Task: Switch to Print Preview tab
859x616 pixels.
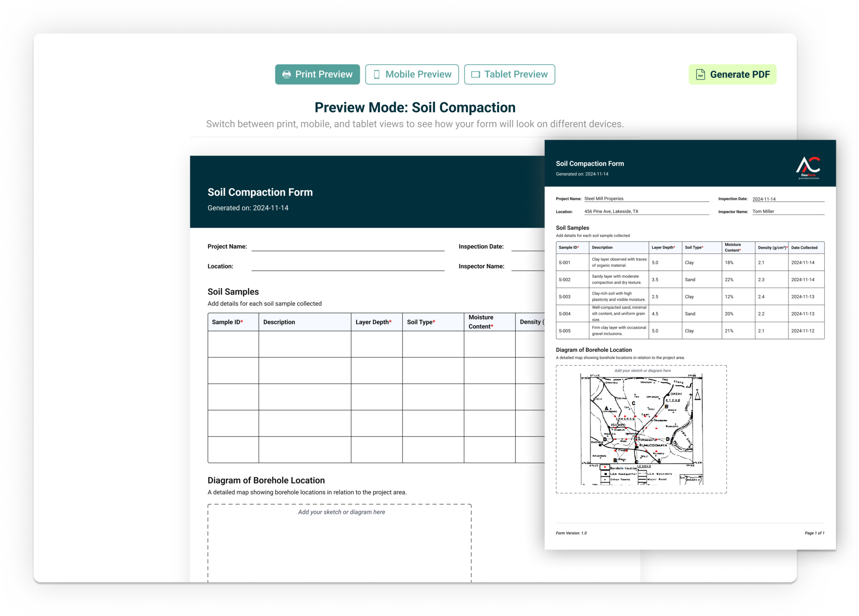Action: pos(317,74)
